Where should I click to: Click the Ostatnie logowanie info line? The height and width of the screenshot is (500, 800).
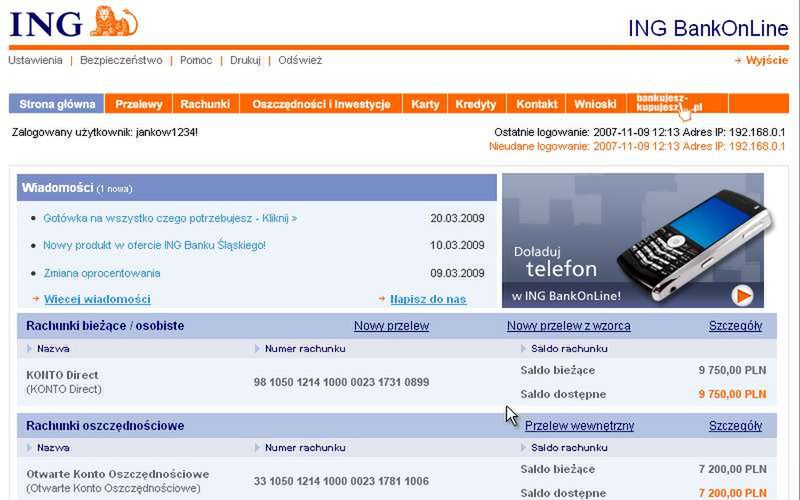pyautogui.click(x=640, y=133)
